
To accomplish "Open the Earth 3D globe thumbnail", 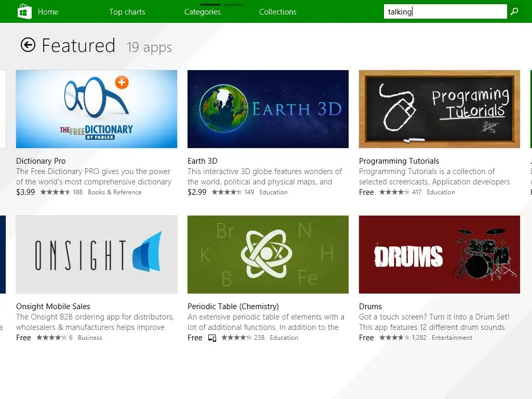I will [268, 109].
